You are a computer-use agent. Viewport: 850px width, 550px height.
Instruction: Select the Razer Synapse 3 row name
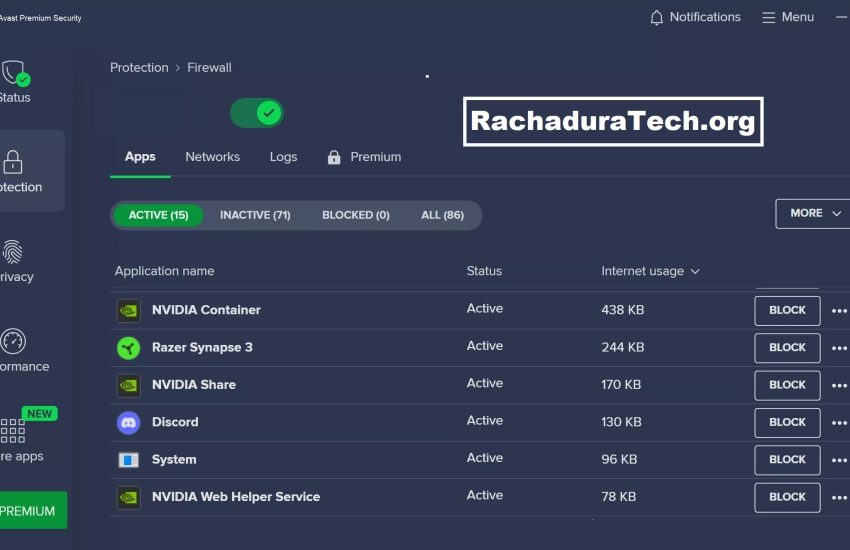(202, 347)
